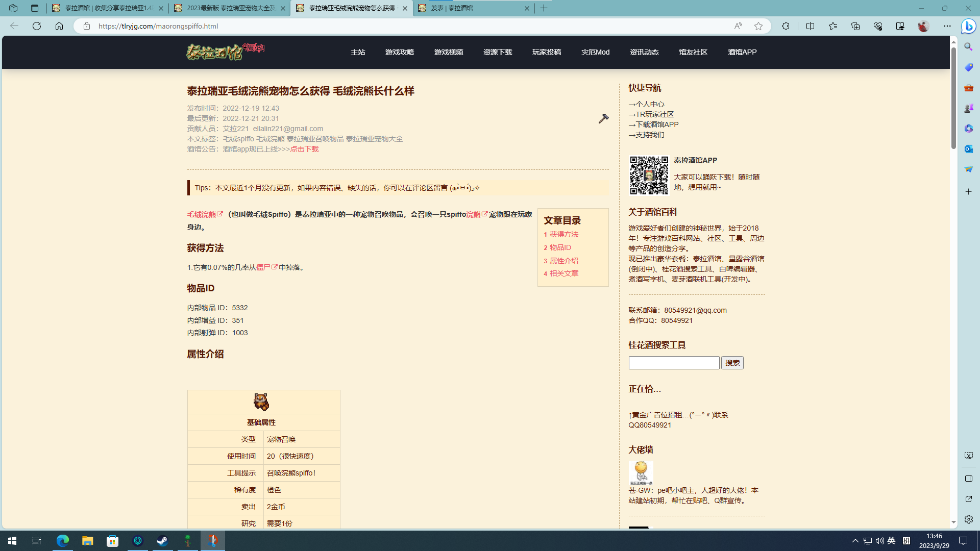980x551 pixels.
Task: Click the hammer edit icon beside the article
Action: (x=603, y=119)
